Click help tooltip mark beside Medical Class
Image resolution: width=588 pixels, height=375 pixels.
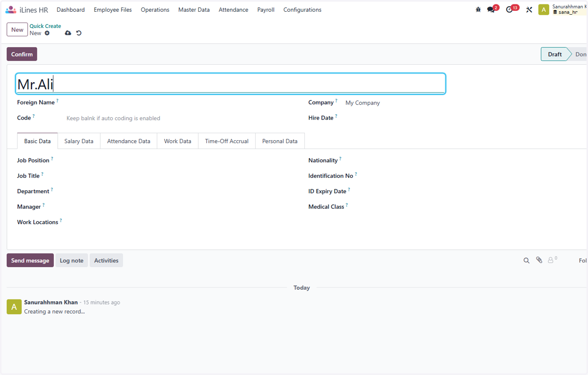[x=346, y=205]
